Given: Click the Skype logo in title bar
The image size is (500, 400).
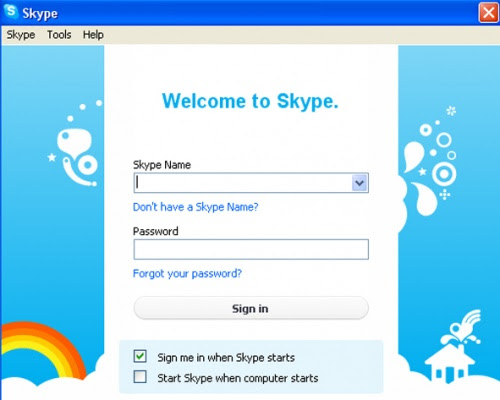Looking at the screenshot, I should 11,11.
